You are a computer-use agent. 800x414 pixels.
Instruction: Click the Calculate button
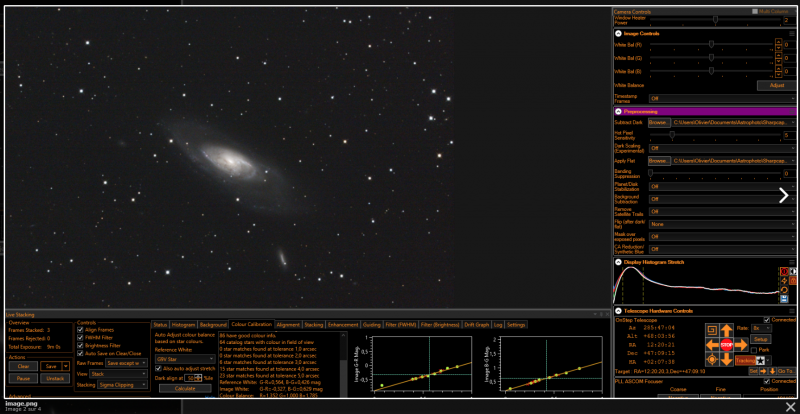185,388
